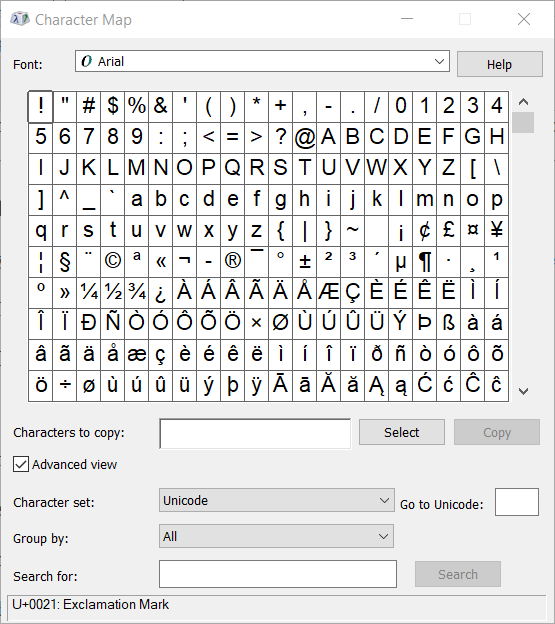Viewport: 555px width, 624px height.
Task: Select the backslash \ character
Action: tap(497, 168)
